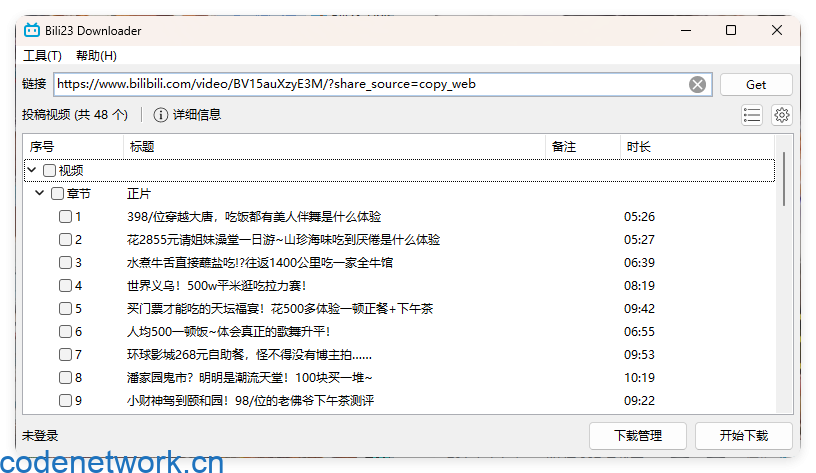Viewport: 816px width, 473px height.
Task: Check episode 7 checkbox
Action: click(66, 354)
